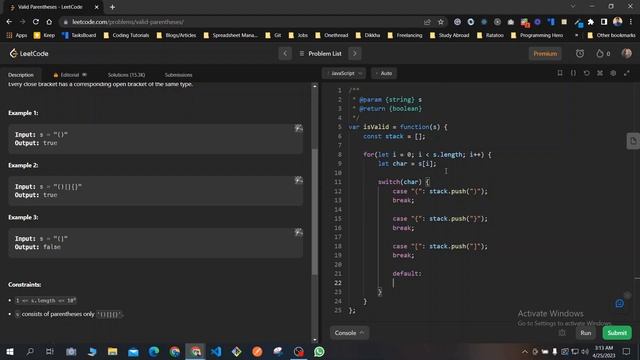Copy Example 2 test case icon
This screenshot has width=640, height=360.
298,180
